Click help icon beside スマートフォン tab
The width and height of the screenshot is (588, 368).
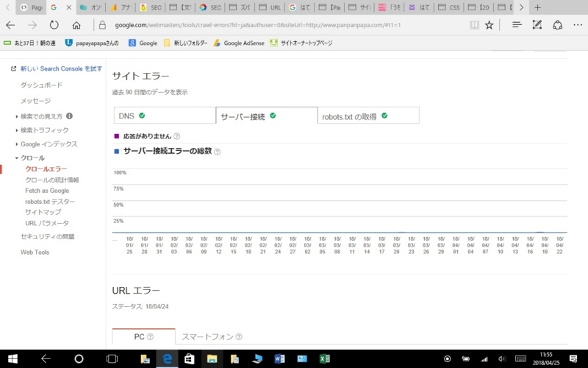point(239,337)
